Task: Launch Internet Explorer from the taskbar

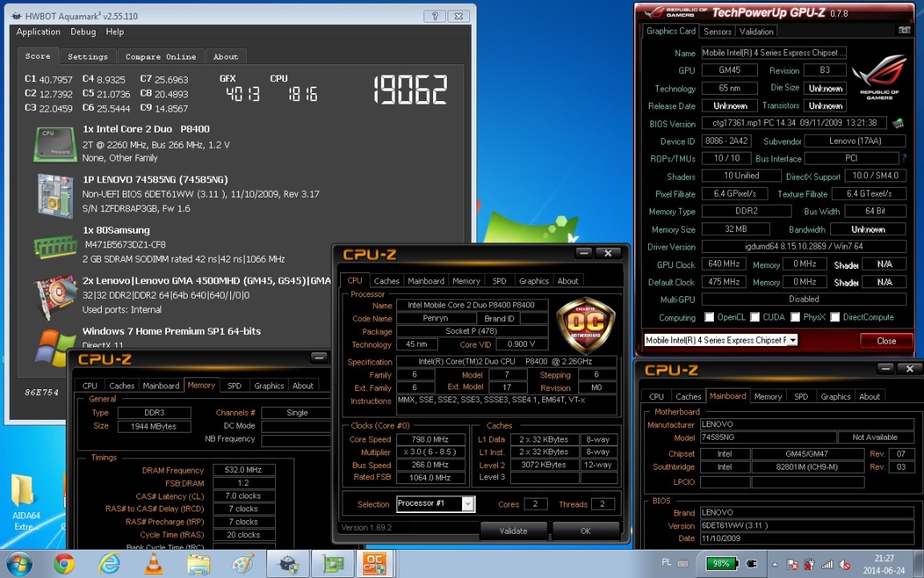Action: pos(109,564)
